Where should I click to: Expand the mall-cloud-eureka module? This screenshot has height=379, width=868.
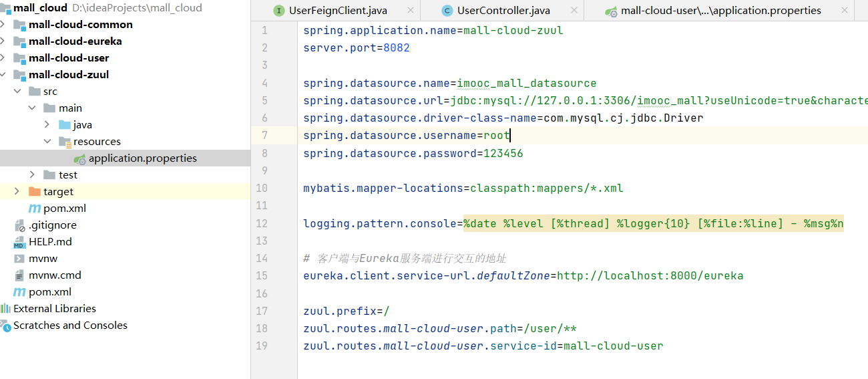[x=4, y=41]
